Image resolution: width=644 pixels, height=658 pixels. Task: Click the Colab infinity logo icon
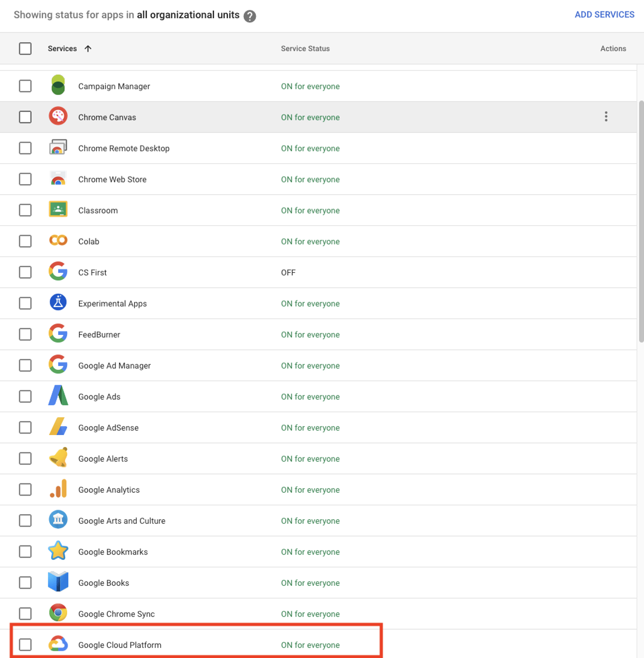coord(58,241)
